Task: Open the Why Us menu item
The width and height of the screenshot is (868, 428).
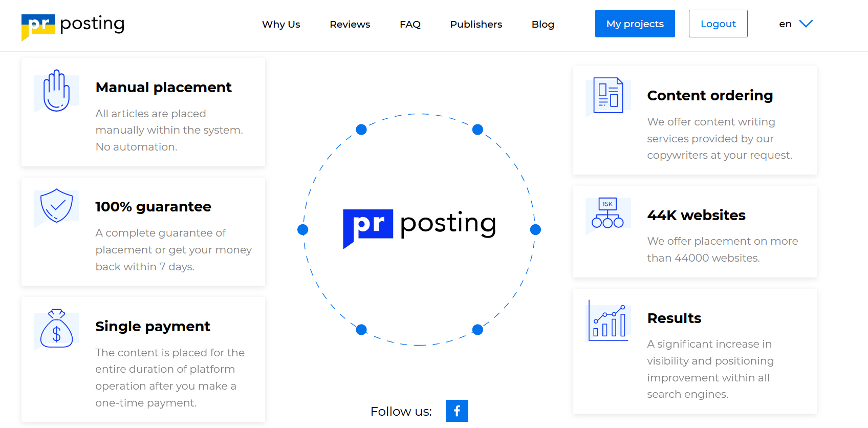Action: coord(281,25)
